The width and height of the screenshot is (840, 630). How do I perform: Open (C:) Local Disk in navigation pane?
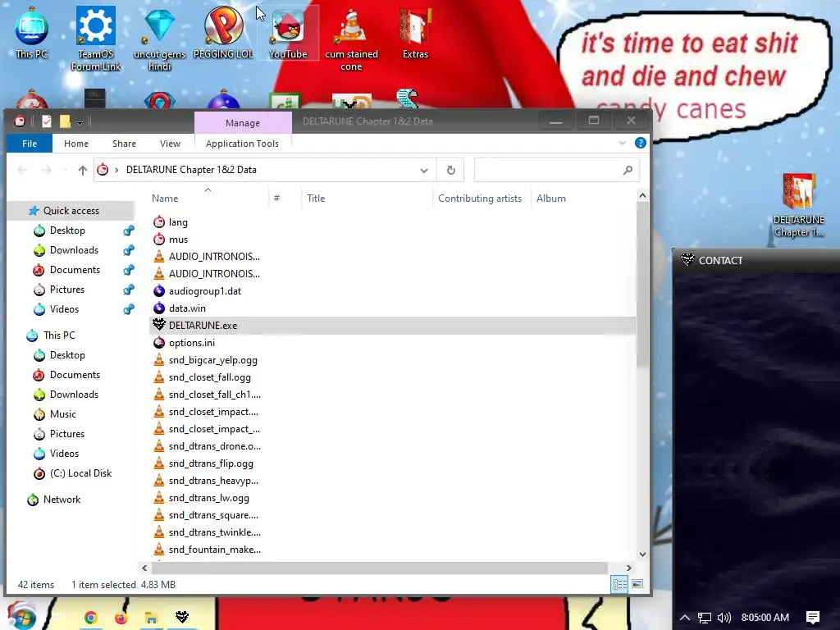tap(80, 473)
